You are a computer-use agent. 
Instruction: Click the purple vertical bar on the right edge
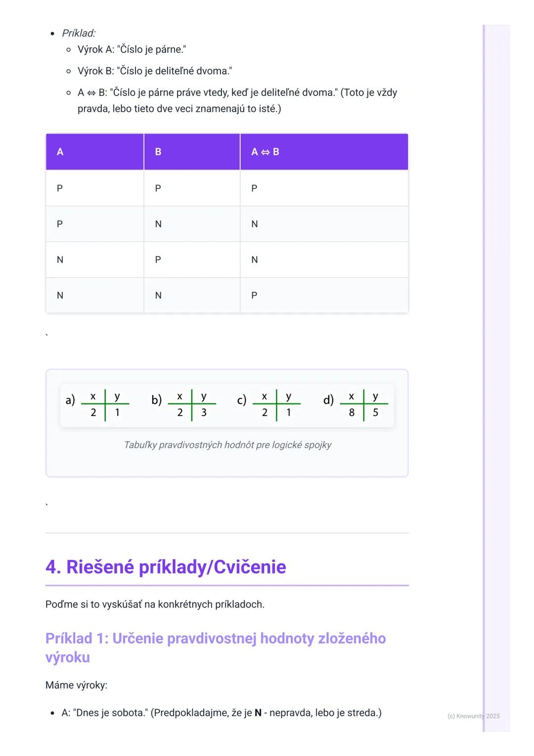click(x=484, y=346)
